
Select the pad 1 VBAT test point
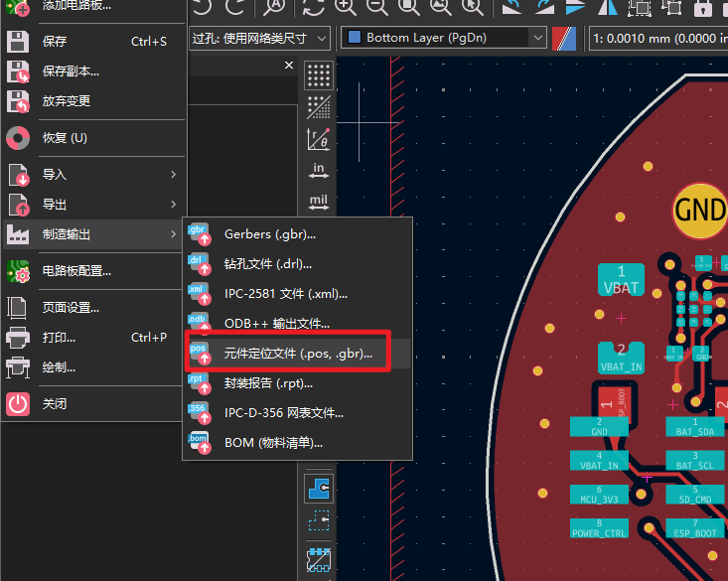pos(621,280)
